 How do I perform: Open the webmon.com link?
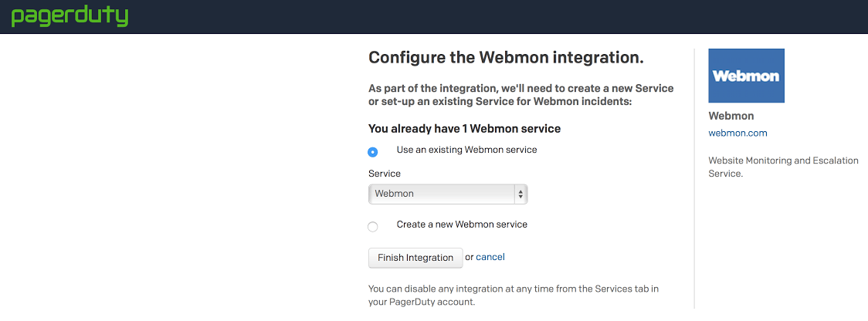(x=737, y=133)
